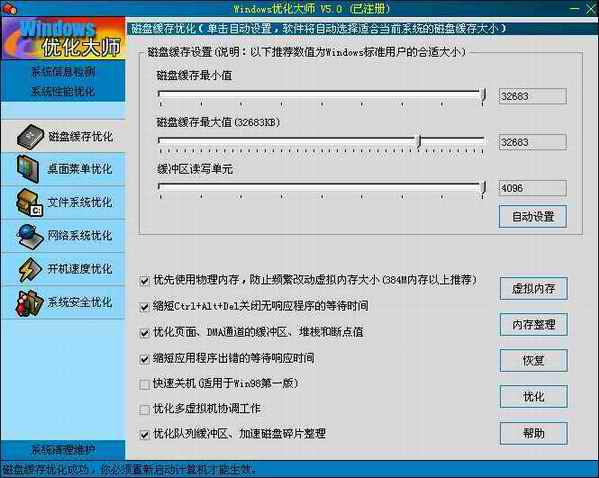Click the 帮助 button

tap(534, 433)
